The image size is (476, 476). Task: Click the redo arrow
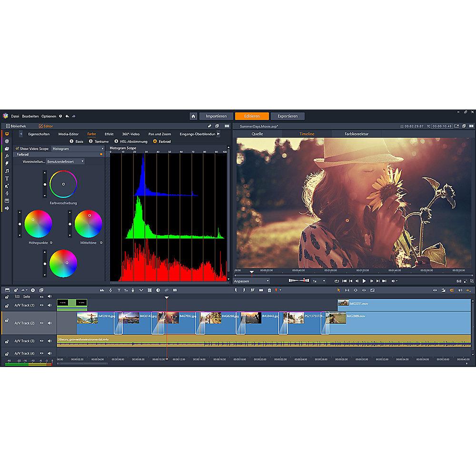click(73, 116)
